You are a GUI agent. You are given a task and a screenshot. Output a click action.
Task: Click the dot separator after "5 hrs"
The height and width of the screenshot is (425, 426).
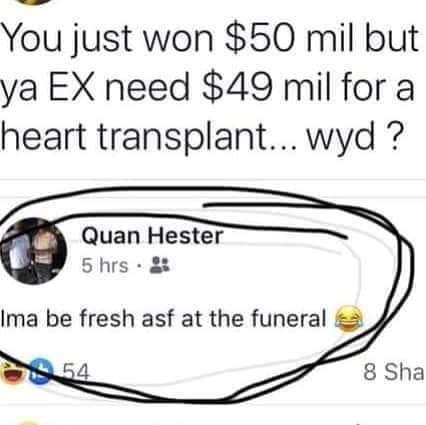(139, 266)
